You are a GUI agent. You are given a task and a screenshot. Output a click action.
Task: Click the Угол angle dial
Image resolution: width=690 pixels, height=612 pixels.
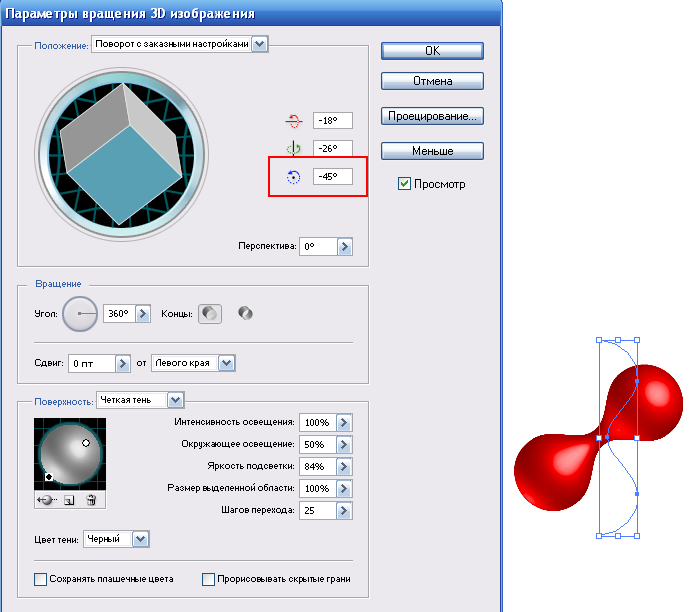80,314
